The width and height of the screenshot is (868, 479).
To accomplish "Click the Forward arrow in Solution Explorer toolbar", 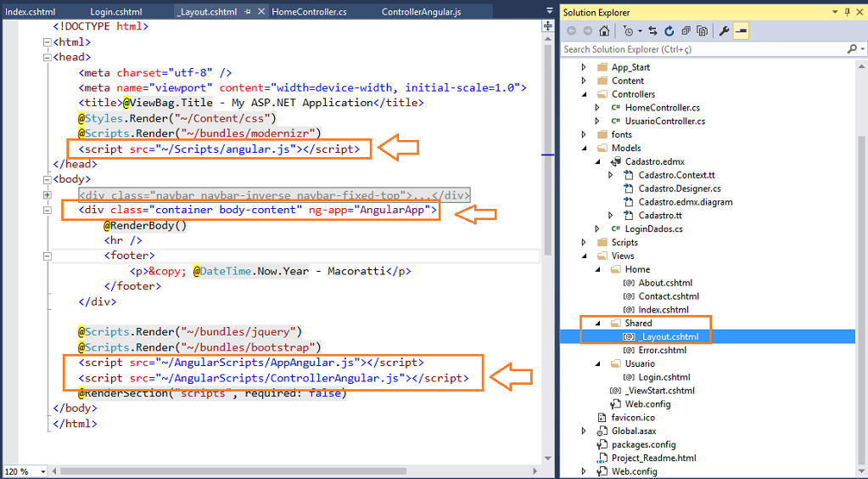I will click(587, 31).
